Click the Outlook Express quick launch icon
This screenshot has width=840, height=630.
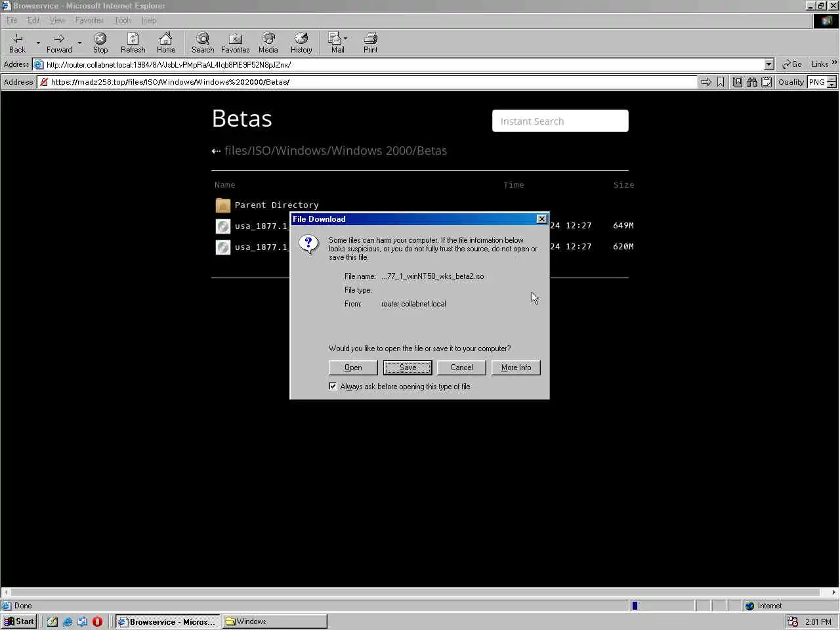pyautogui.click(x=83, y=621)
